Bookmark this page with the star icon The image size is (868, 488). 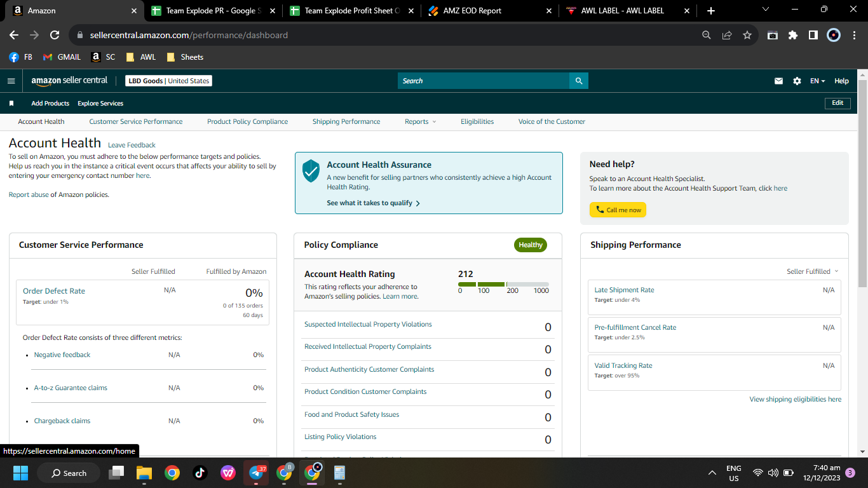(747, 35)
